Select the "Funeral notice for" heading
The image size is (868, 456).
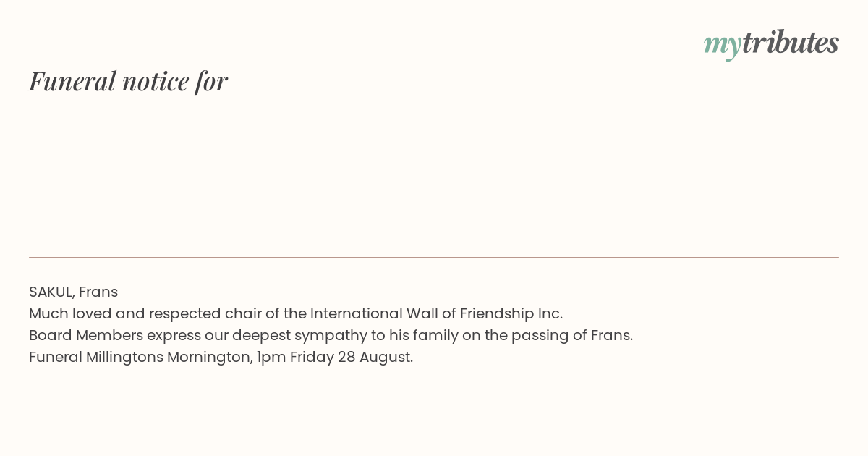[128, 81]
